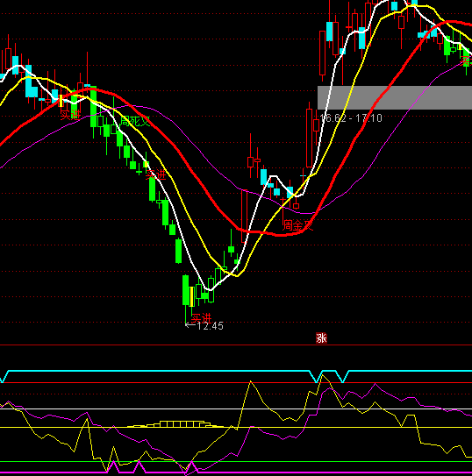Select the white horizontal line in the indicator panel
The width and height of the screenshot is (472, 476).
pyautogui.click(x=236, y=409)
